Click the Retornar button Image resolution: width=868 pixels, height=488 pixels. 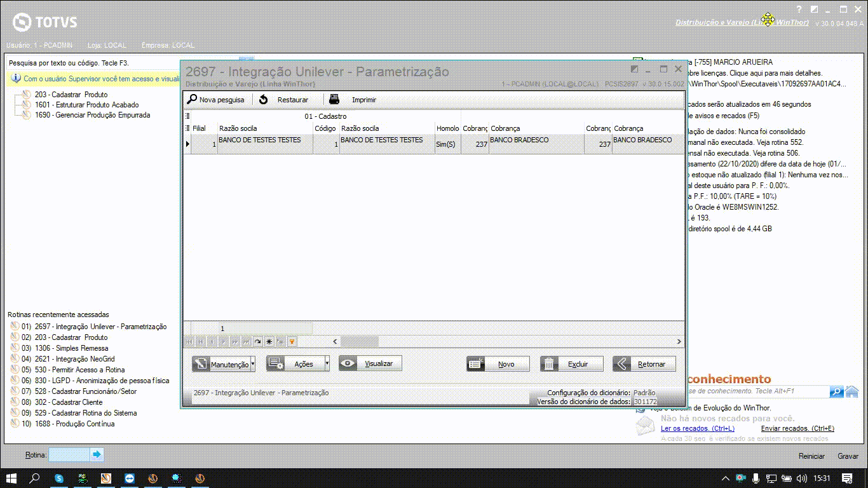pos(644,364)
